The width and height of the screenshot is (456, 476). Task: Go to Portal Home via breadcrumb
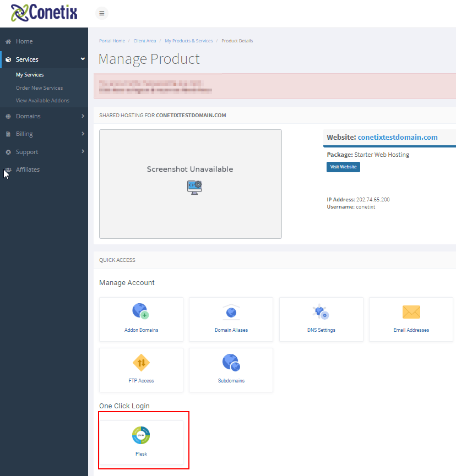tap(112, 40)
